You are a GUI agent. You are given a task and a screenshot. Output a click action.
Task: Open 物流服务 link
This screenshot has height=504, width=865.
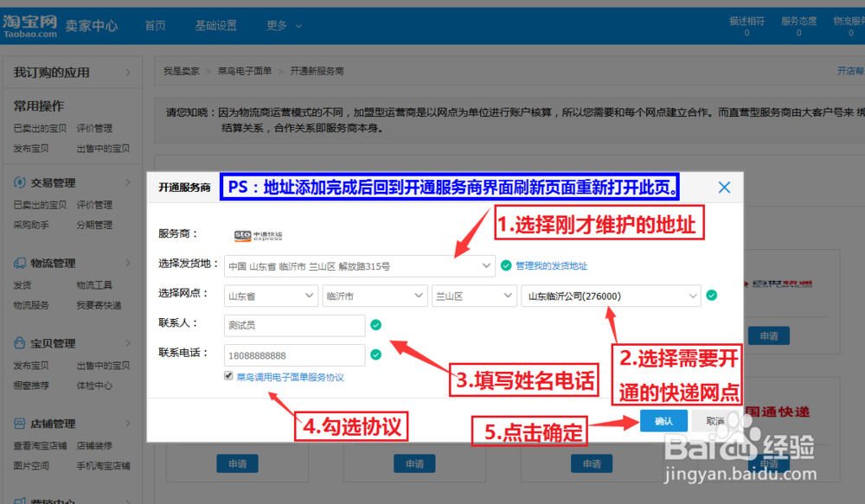tap(31, 305)
